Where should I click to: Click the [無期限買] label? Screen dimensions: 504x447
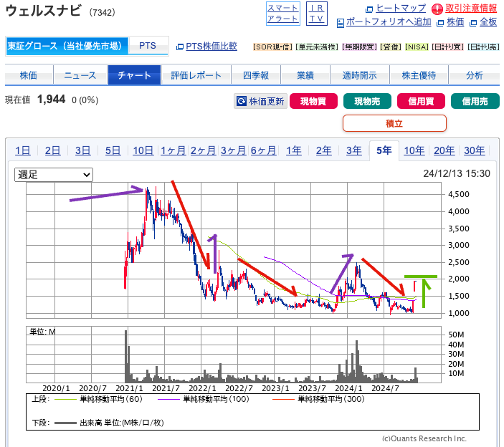(359, 47)
